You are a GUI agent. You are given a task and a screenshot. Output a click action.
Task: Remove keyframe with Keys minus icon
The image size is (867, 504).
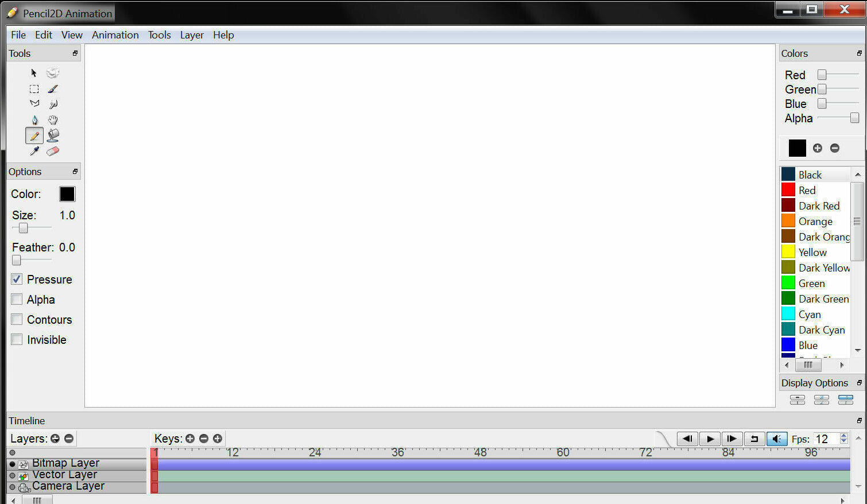tap(204, 439)
